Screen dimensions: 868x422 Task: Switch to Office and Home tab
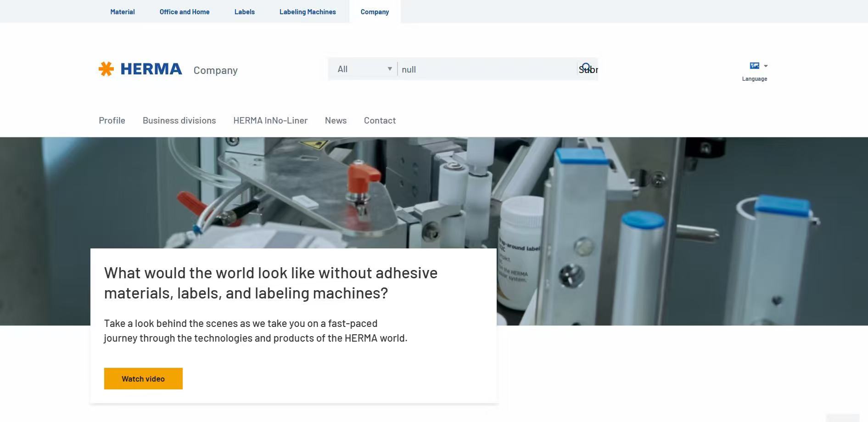(185, 12)
